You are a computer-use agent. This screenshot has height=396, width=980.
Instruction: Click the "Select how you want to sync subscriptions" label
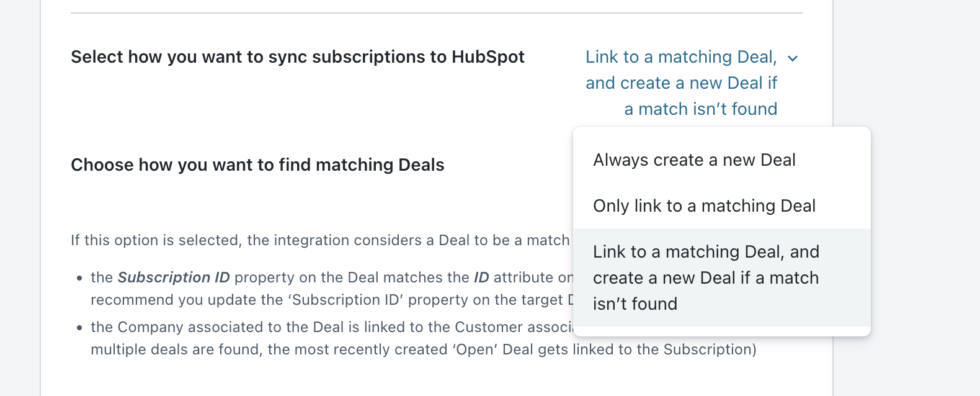pos(297,57)
